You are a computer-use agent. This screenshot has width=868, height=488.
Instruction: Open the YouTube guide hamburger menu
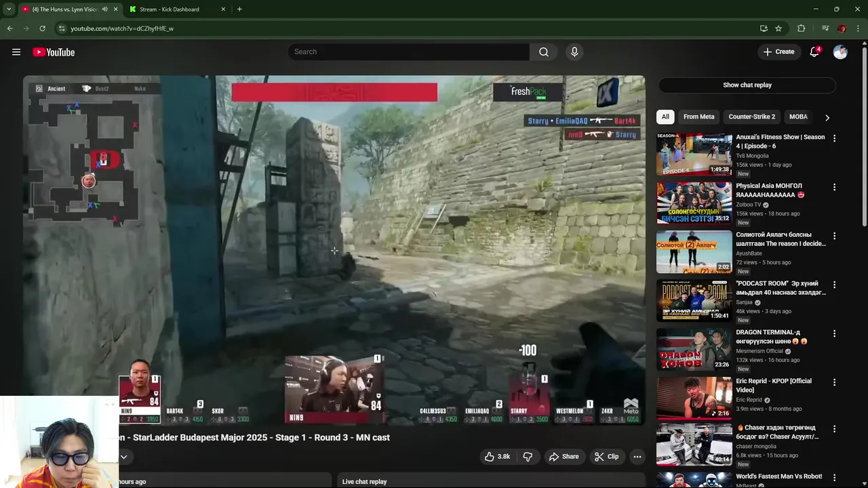[x=16, y=52]
